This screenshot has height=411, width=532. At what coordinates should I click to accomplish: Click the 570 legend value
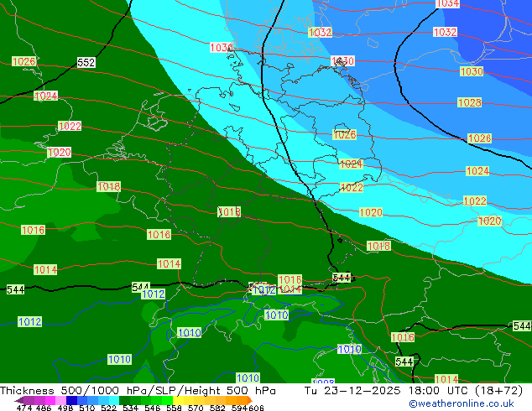[196, 408]
